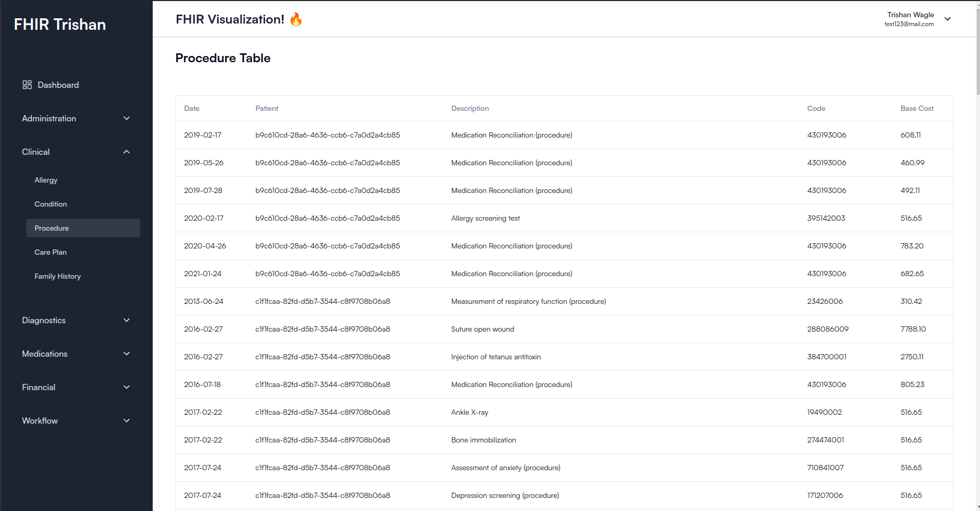Click patient ID in the 2016-07-18 row

[323, 384]
